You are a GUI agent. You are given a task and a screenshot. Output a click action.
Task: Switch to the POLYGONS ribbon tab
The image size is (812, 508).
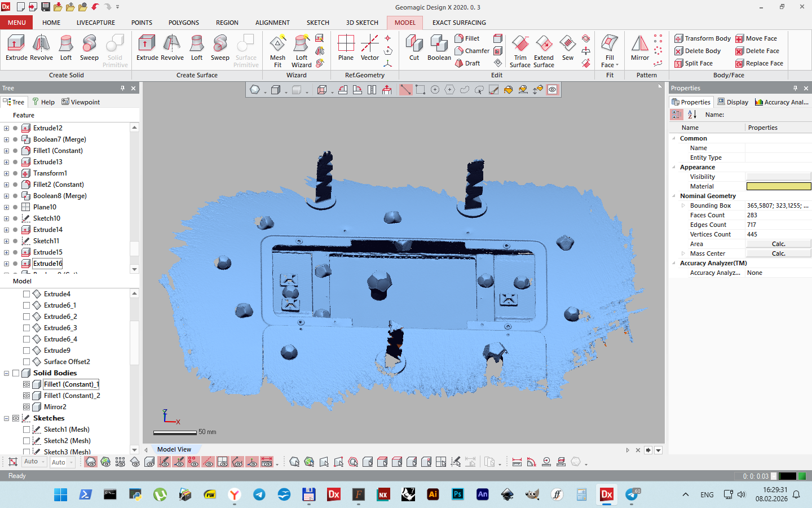pos(184,23)
